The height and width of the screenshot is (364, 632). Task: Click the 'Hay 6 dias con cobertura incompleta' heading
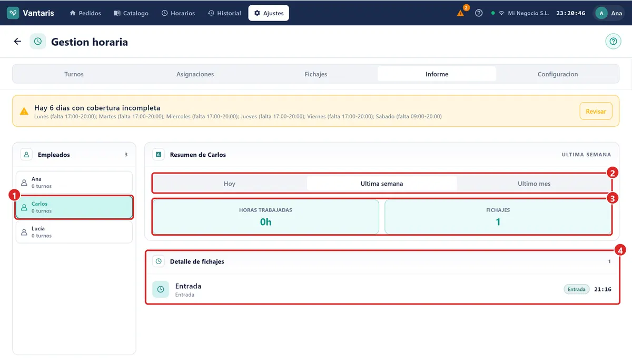97,108
